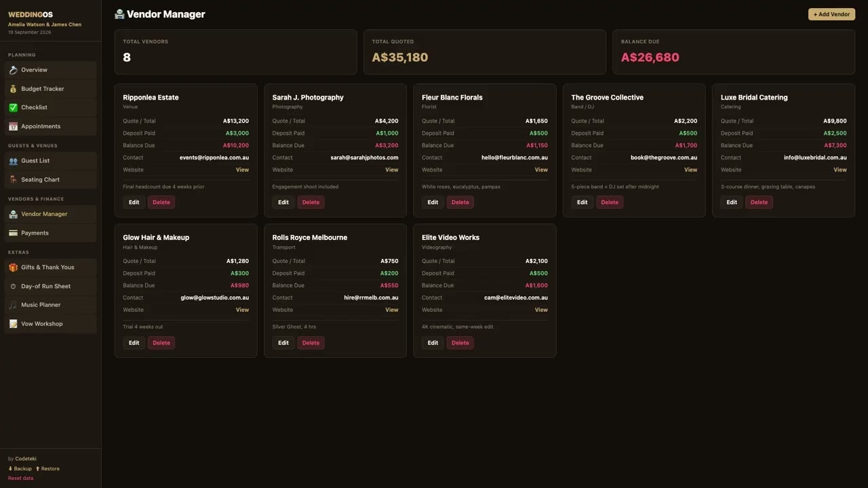Open Music Planner
The width and height of the screenshot is (868, 488).
click(x=50, y=305)
